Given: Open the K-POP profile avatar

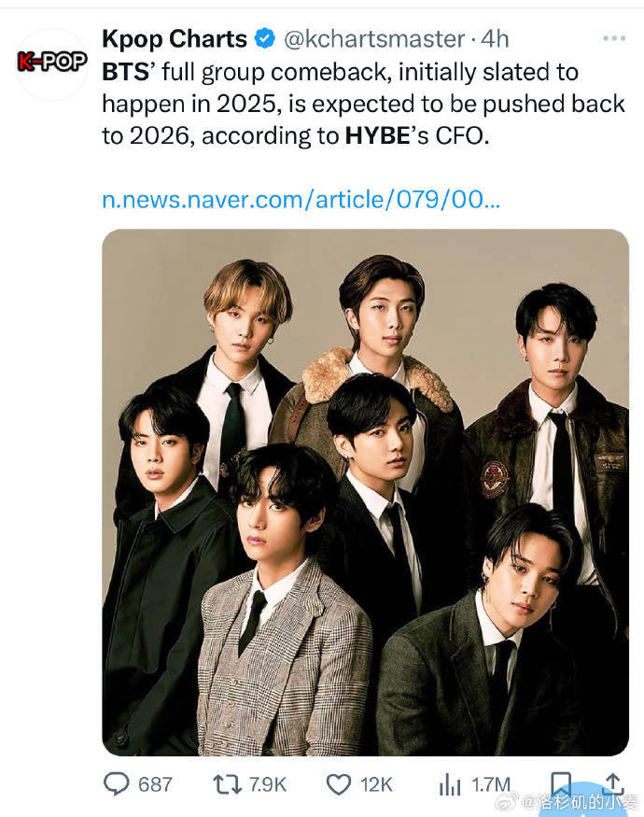Looking at the screenshot, I should [x=52, y=63].
